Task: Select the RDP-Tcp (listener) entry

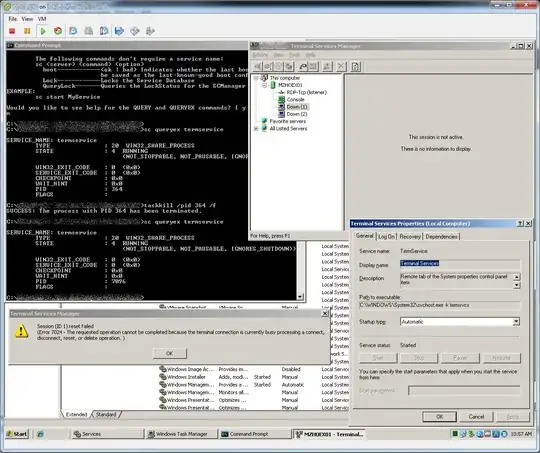Action: pyautogui.click(x=307, y=92)
